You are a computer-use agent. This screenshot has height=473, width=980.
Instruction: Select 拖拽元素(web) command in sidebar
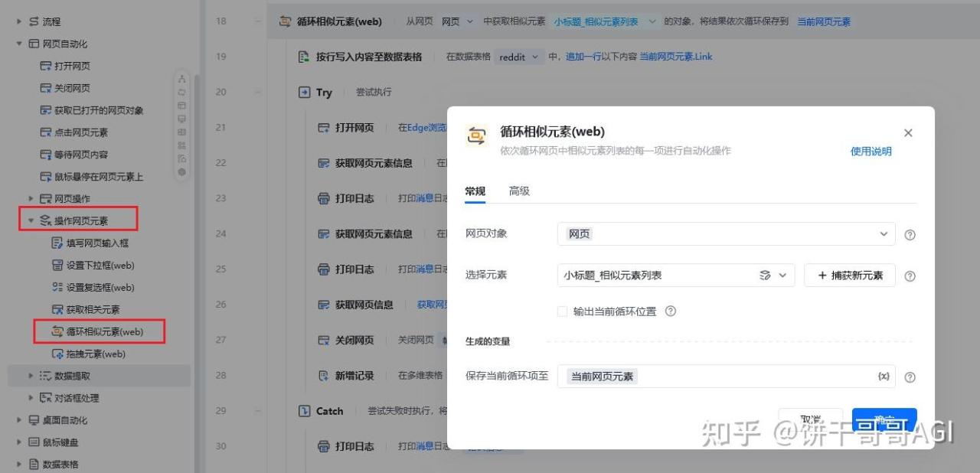tap(88, 354)
